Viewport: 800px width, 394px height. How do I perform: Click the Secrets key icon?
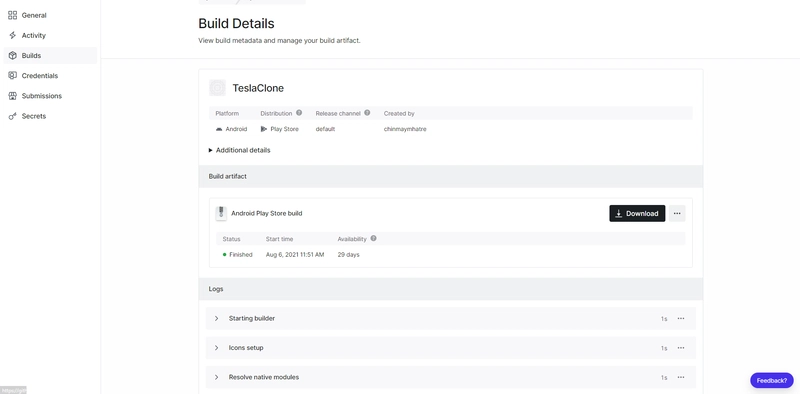tap(13, 116)
